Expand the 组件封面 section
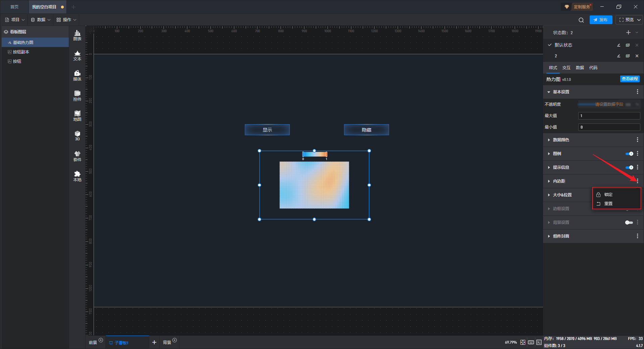The width and height of the screenshot is (644, 349). pos(561,236)
